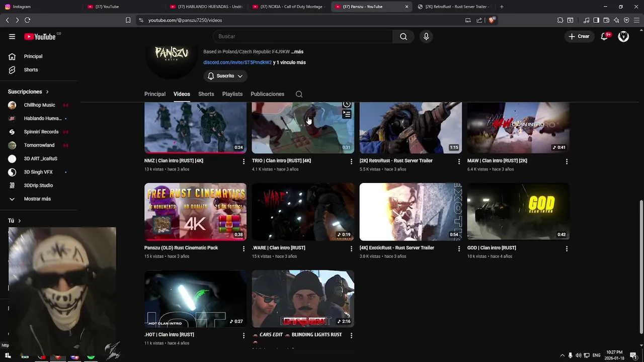The height and width of the screenshot is (362, 644).
Task: Click the URL address bar
Action: click(302, 20)
